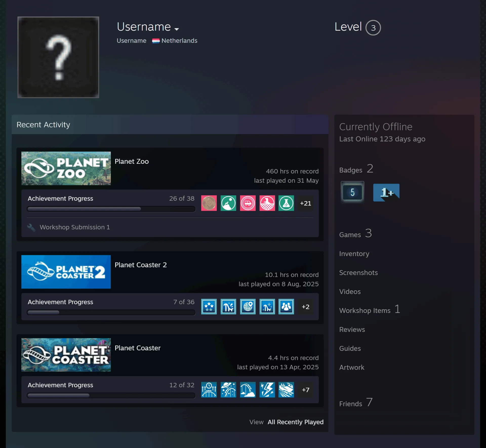The image size is (486, 448).
Task: Click the Planet Coaster 2 achievement progress bar
Action: coord(111,313)
